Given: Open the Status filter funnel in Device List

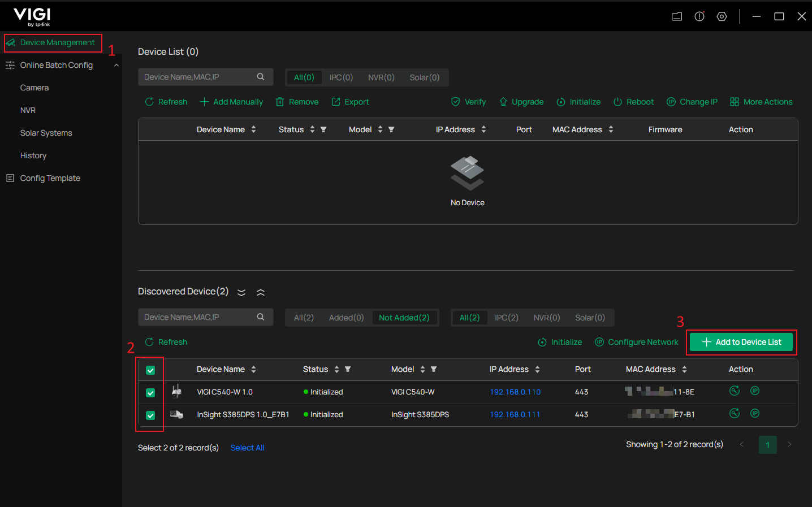Looking at the screenshot, I should pos(323,129).
